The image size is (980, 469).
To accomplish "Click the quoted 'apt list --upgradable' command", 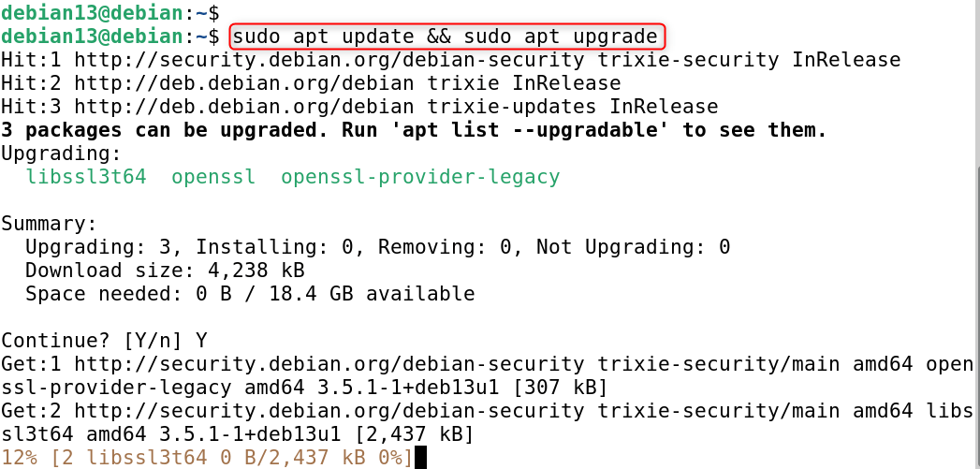I will pos(517,130).
